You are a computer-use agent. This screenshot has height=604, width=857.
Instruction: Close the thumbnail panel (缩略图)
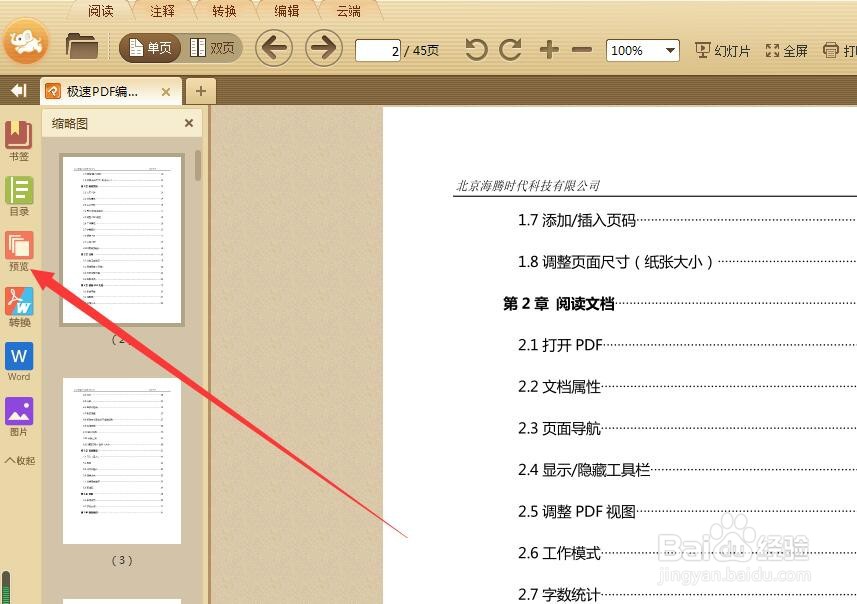(x=189, y=123)
